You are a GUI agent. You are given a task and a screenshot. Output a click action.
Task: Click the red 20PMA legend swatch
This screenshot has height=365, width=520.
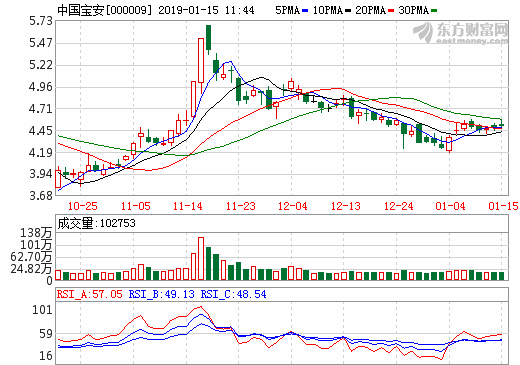click(391, 11)
